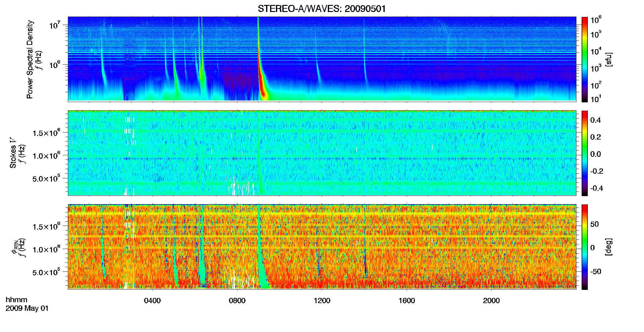644x332 pixels.
Task: Click inside the Stokes V spectrogram panel
Action: click(322, 153)
